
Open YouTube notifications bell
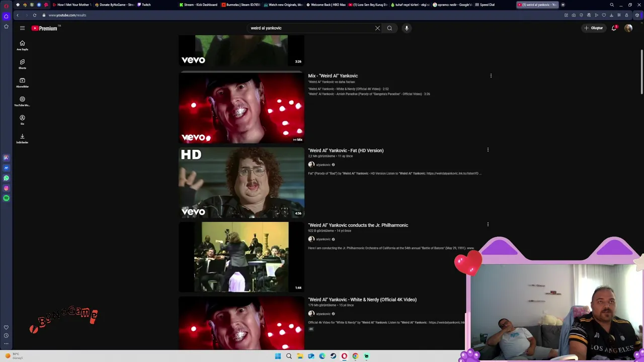(x=614, y=28)
